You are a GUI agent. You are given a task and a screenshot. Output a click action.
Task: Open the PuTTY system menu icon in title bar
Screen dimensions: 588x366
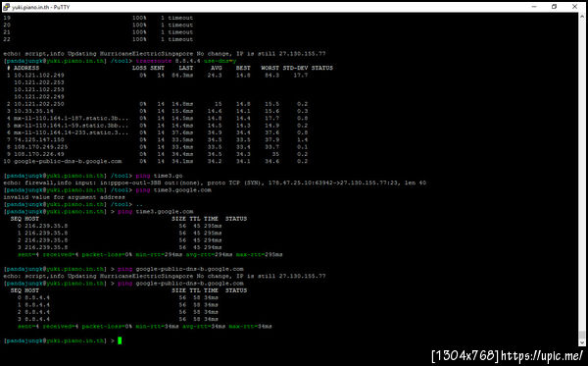(x=6, y=7)
